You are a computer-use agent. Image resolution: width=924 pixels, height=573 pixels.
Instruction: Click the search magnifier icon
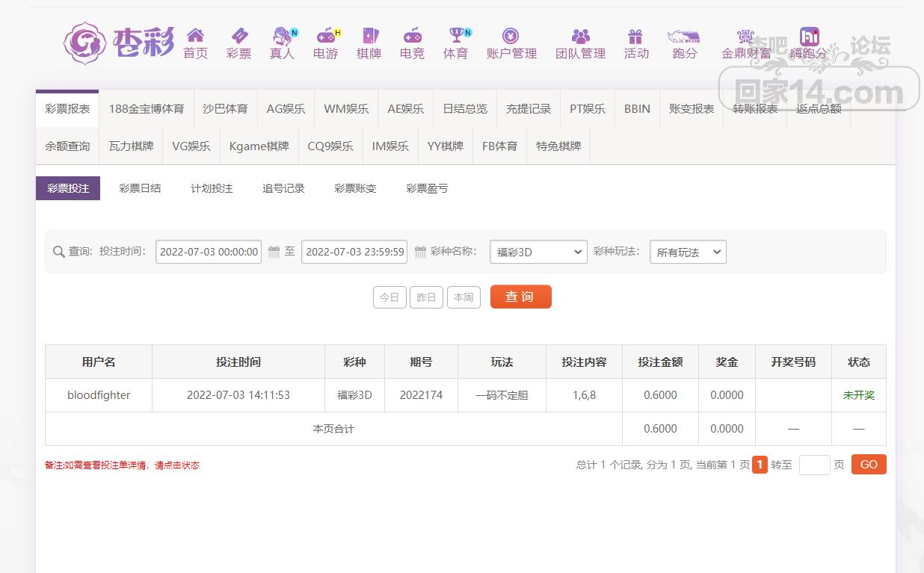(x=58, y=252)
